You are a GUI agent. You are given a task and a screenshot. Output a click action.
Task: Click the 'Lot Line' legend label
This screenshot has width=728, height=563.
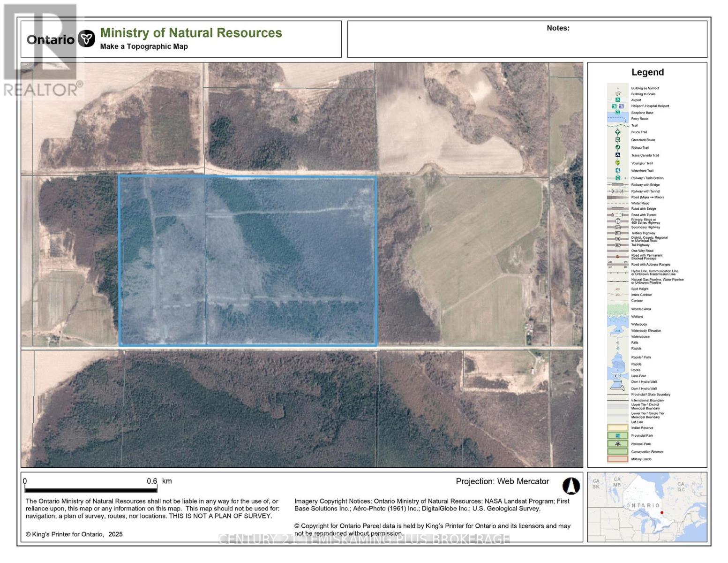point(637,422)
